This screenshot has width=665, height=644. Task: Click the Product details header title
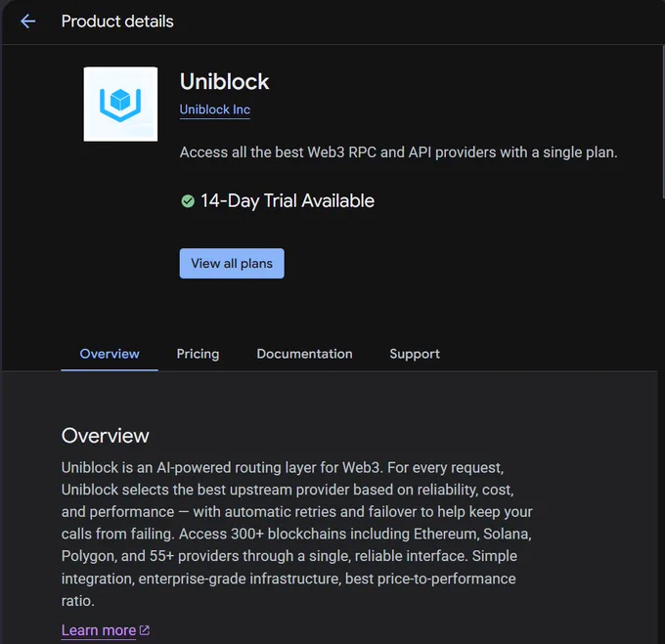pos(117,21)
